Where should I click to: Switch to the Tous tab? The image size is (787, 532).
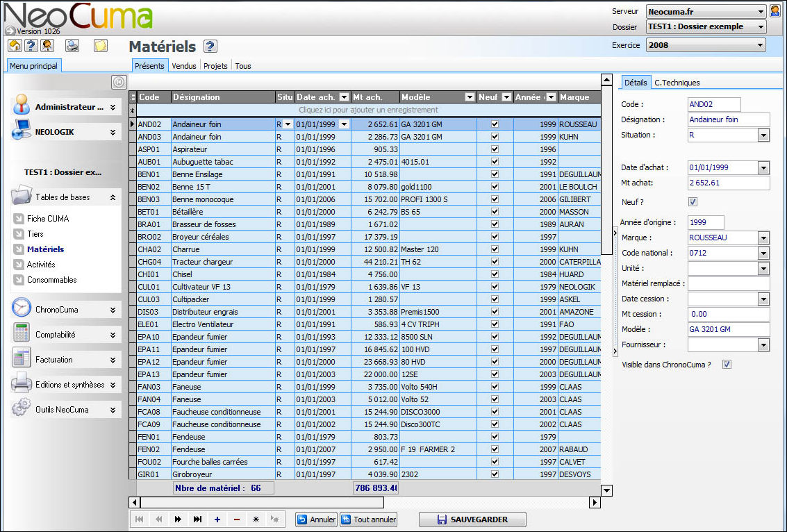point(243,66)
